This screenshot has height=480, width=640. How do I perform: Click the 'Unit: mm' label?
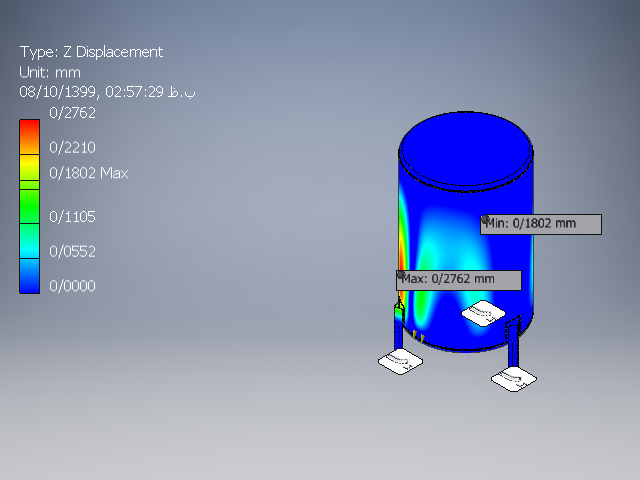(x=50, y=73)
